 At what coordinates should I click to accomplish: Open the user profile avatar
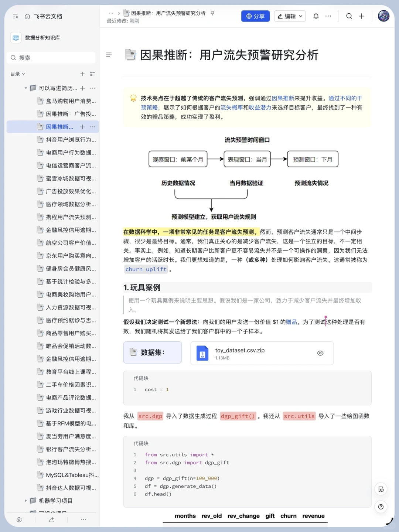click(x=383, y=16)
